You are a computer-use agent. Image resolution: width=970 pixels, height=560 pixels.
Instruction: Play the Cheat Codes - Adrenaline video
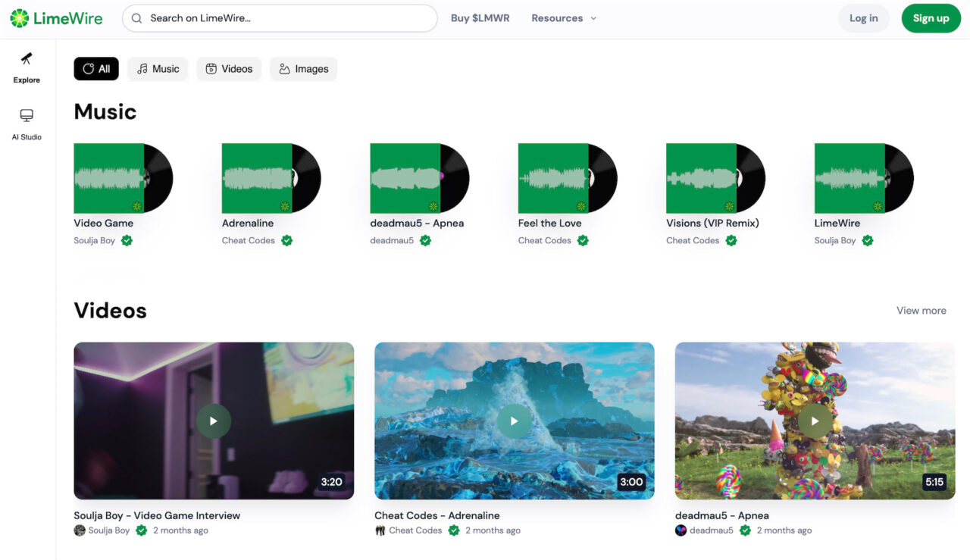coord(514,421)
